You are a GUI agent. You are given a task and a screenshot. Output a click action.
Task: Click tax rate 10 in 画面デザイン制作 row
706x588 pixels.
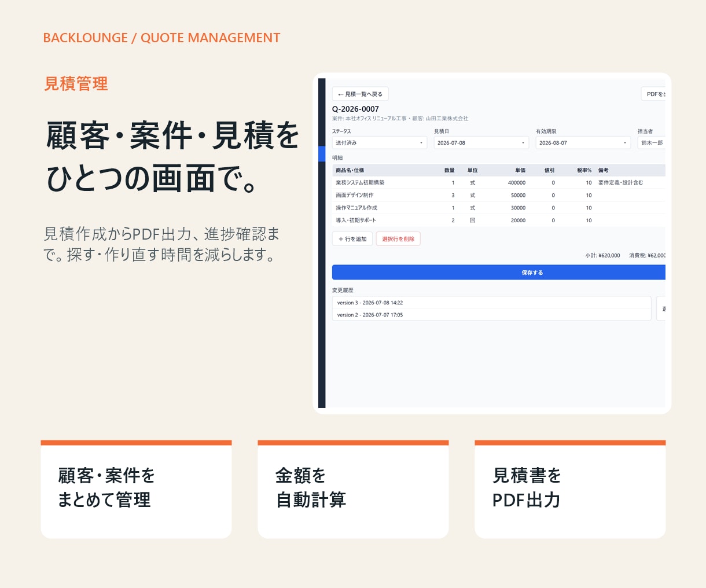589,196
